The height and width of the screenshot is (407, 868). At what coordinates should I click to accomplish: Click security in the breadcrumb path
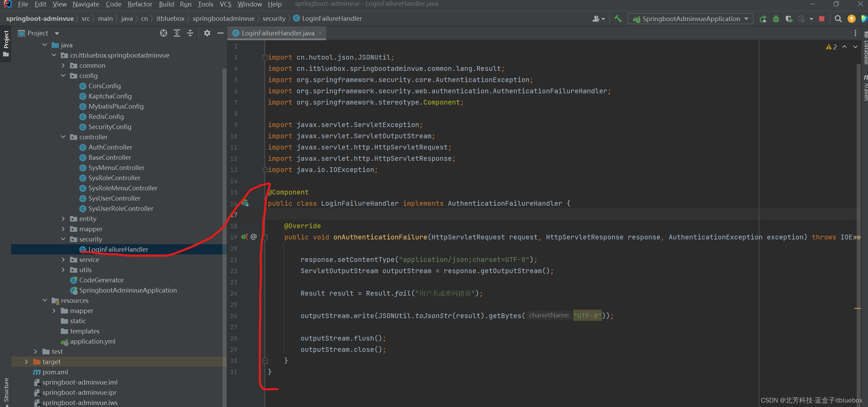(x=274, y=19)
